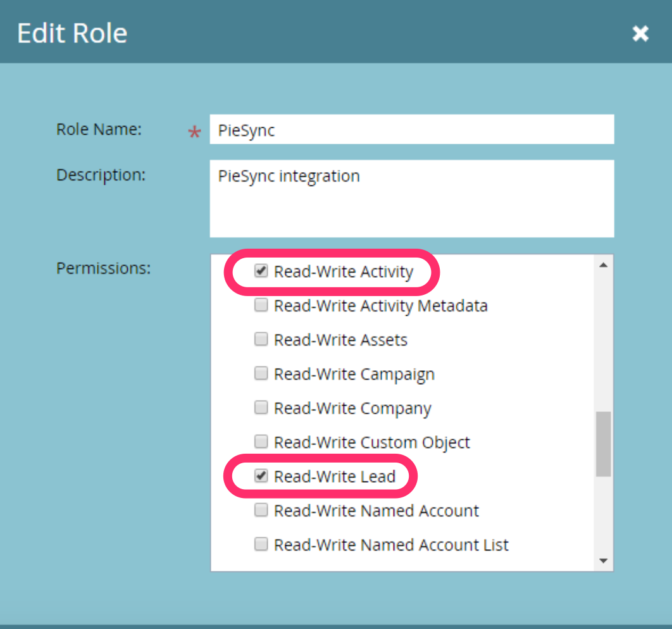Click the Read-Write Custom Object label text
This screenshot has width=672, height=629.
(372, 442)
